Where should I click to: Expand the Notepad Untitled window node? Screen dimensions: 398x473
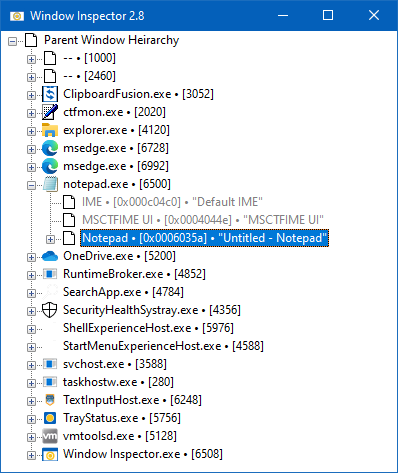pyautogui.click(x=50, y=239)
